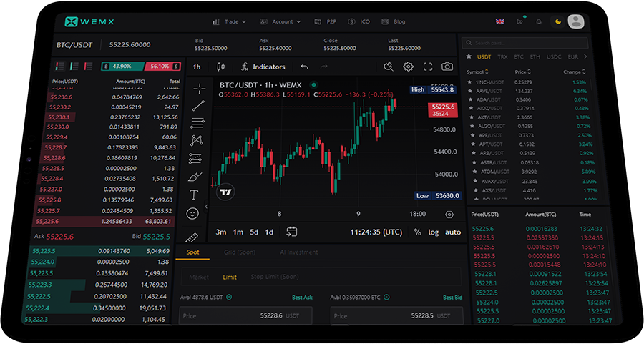644x344 pixels.
Task: Redo the chart action
Action: coord(323,67)
